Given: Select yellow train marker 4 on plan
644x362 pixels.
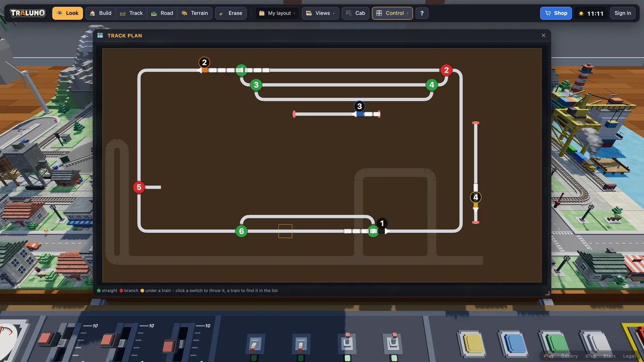Looking at the screenshot, I should click(476, 197).
